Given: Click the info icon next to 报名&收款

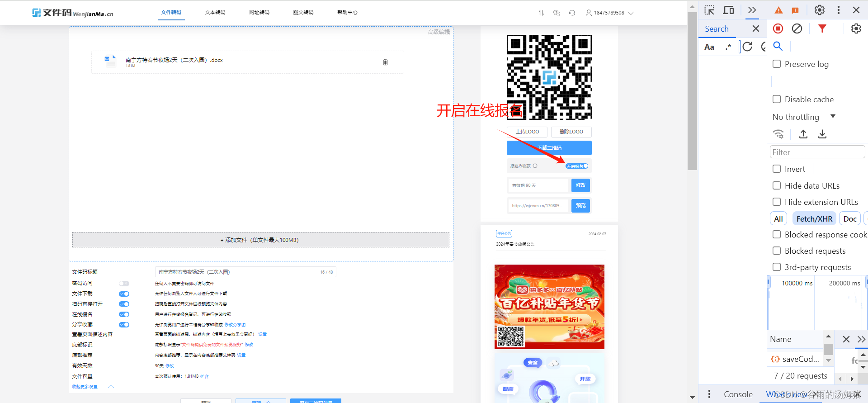Looking at the screenshot, I should coord(535,166).
